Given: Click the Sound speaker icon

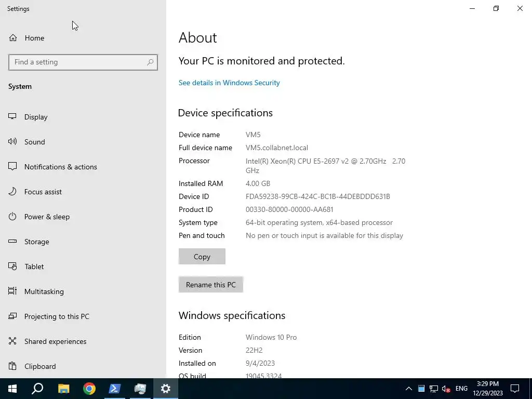Looking at the screenshot, I should (x=12, y=141).
